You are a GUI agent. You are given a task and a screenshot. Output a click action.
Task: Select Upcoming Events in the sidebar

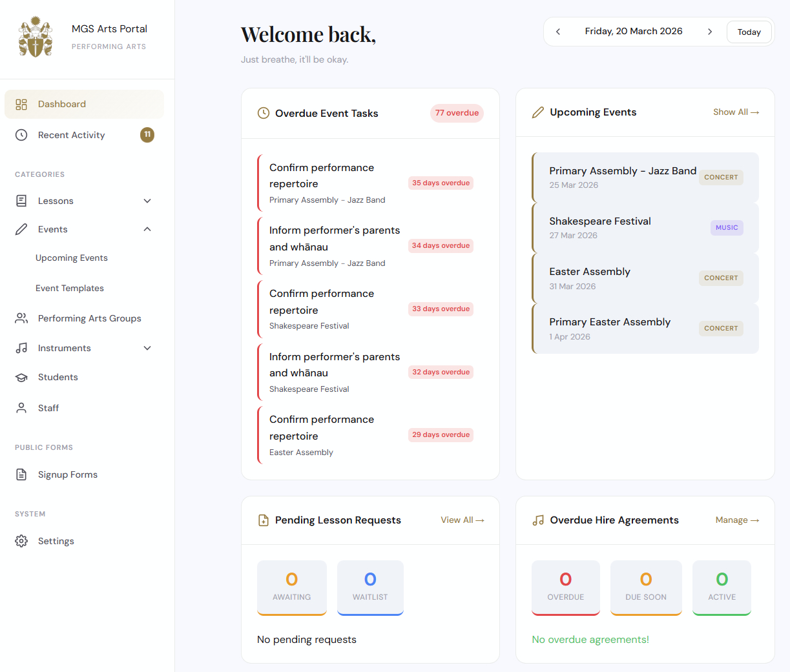(x=72, y=258)
